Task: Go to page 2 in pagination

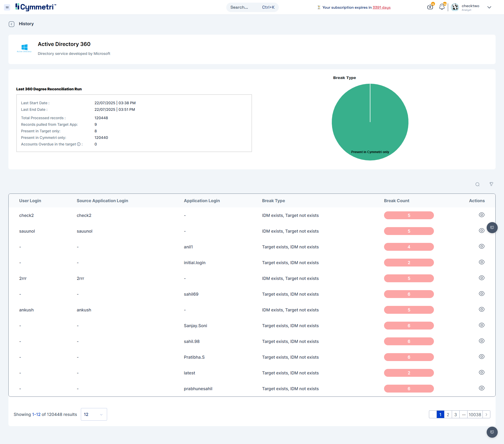Action: [x=448, y=415]
